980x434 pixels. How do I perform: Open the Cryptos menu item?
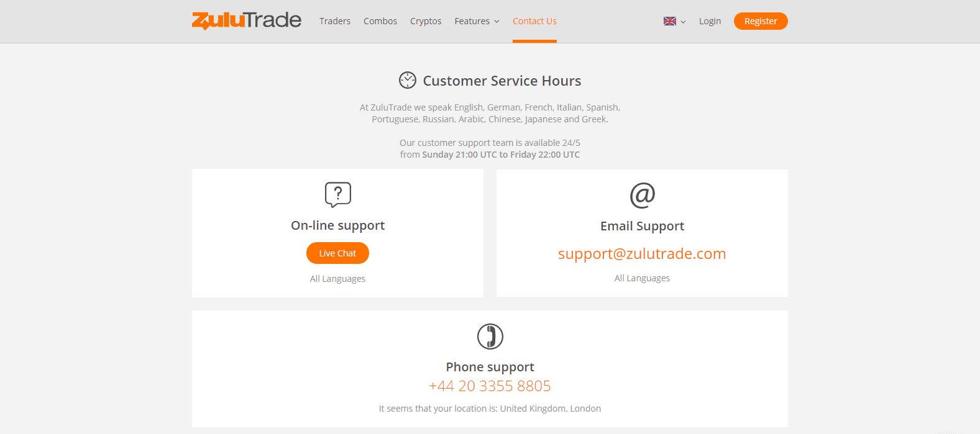pos(426,21)
